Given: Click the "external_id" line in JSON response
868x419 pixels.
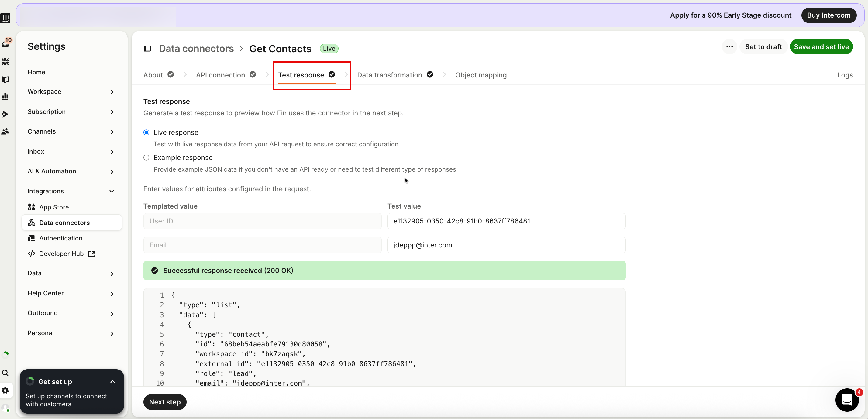Looking at the screenshot, I should pos(306,363).
